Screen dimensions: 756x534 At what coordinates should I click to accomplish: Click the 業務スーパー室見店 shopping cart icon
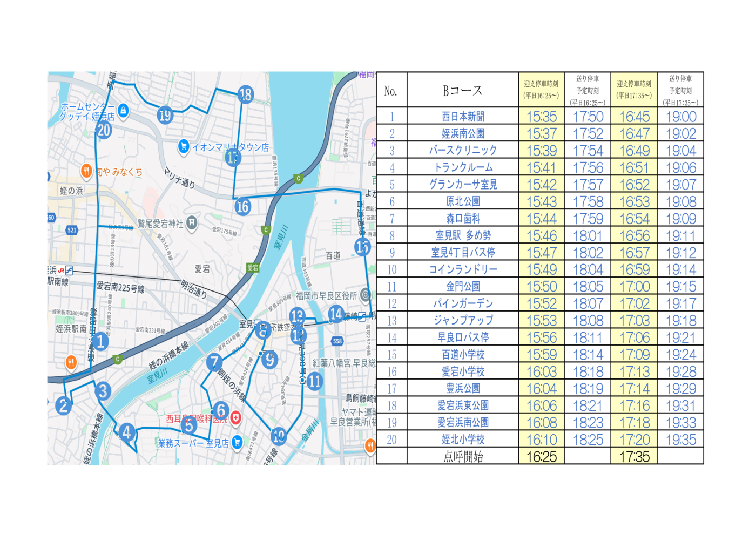(x=237, y=442)
